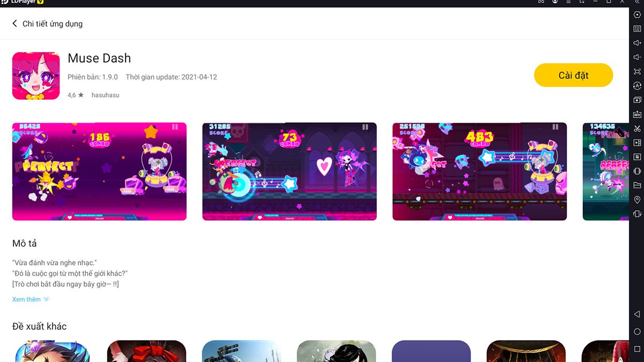This screenshot has width=644, height=362.
Task: Open keyboard mapping icon in sidebar
Action: (x=637, y=28)
